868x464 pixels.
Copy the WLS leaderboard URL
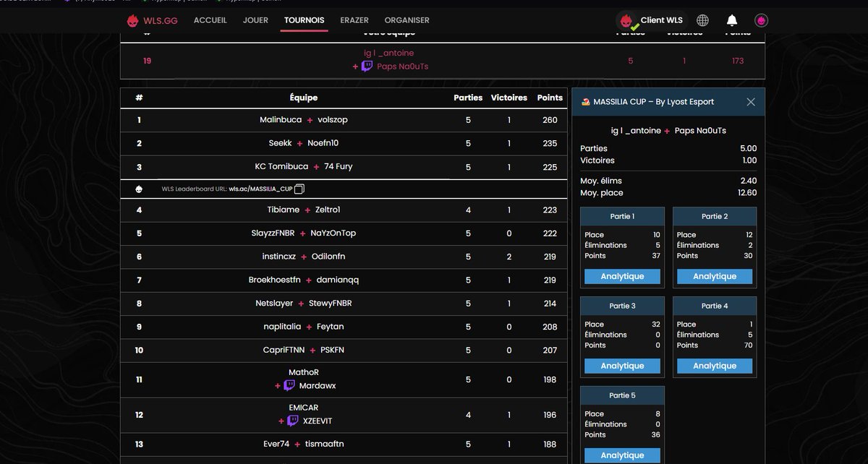(x=299, y=189)
